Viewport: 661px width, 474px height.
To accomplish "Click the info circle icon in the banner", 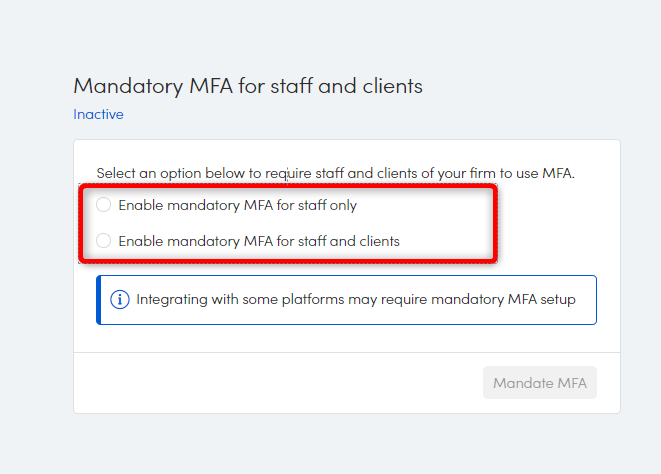I will (120, 300).
